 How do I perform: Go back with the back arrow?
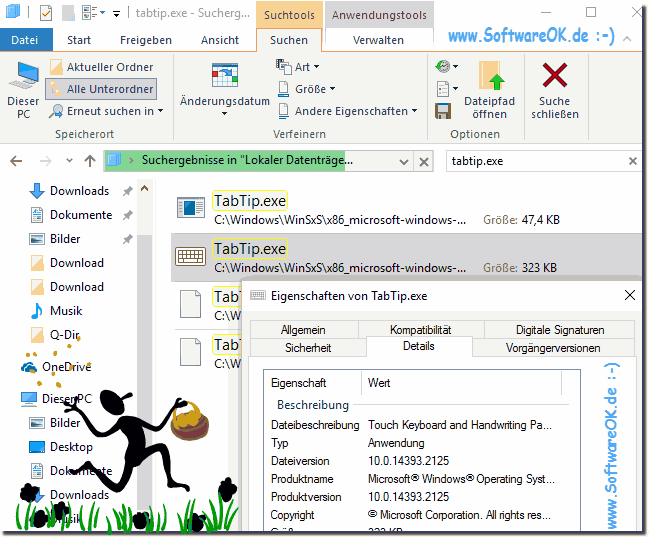16,161
